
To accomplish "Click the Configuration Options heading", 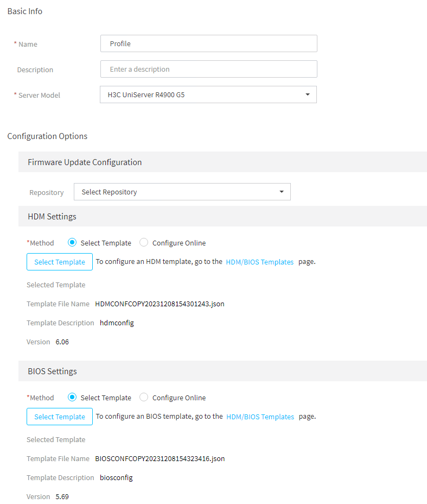I will coord(47,136).
